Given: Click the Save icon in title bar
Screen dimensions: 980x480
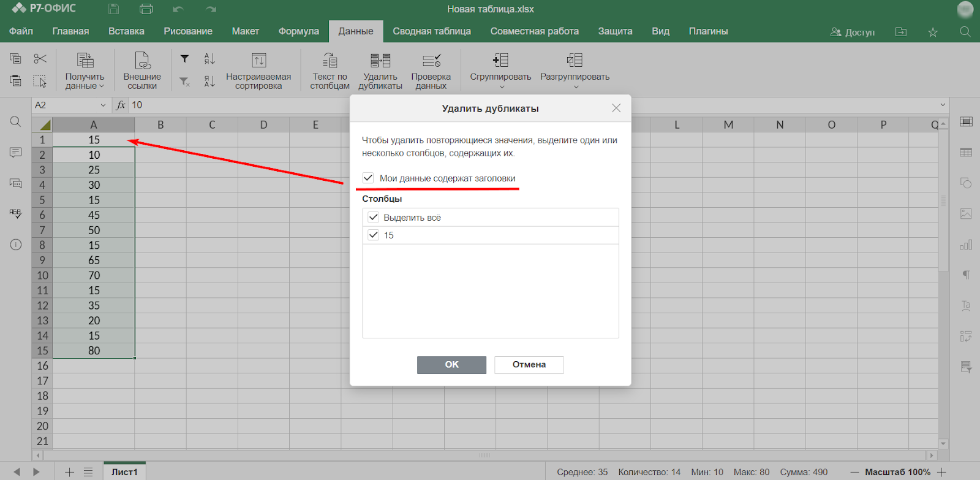Looking at the screenshot, I should click(113, 9).
